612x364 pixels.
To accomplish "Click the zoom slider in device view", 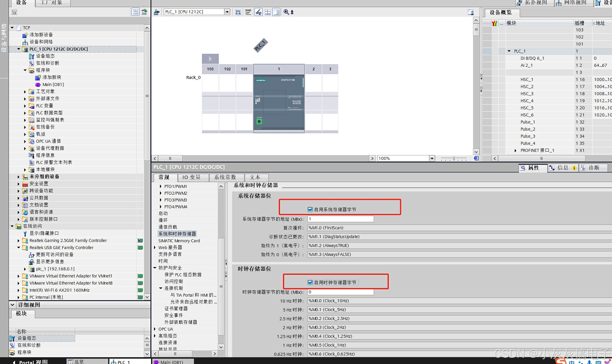I will point(454,158).
